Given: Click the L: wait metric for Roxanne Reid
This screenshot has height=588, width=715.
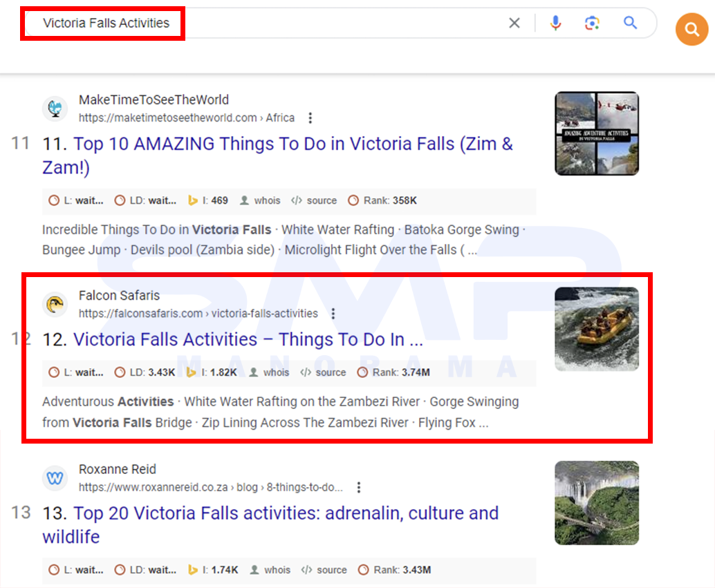Looking at the screenshot, I should (76, 570).
